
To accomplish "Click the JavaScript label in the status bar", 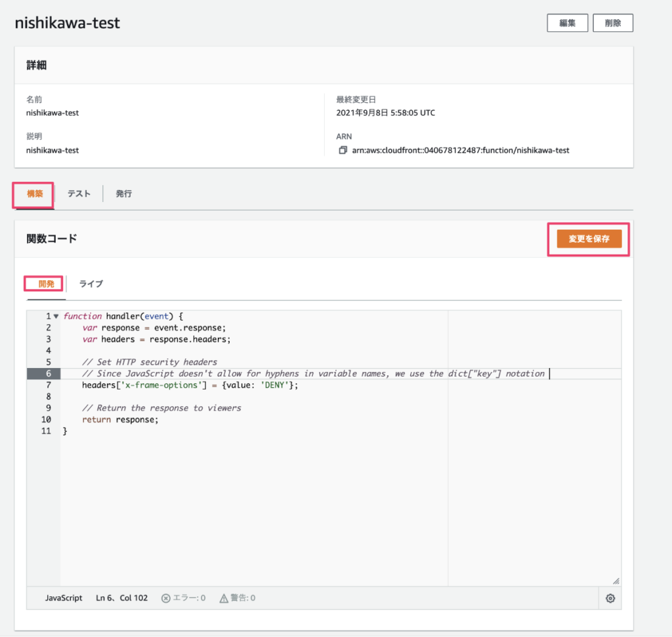I will (63, 598).
